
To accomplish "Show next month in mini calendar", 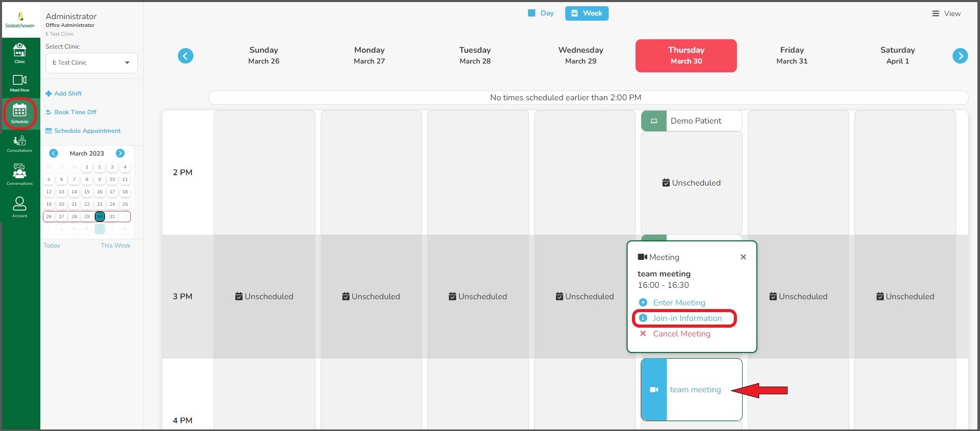I will click(x=120, y=153).
